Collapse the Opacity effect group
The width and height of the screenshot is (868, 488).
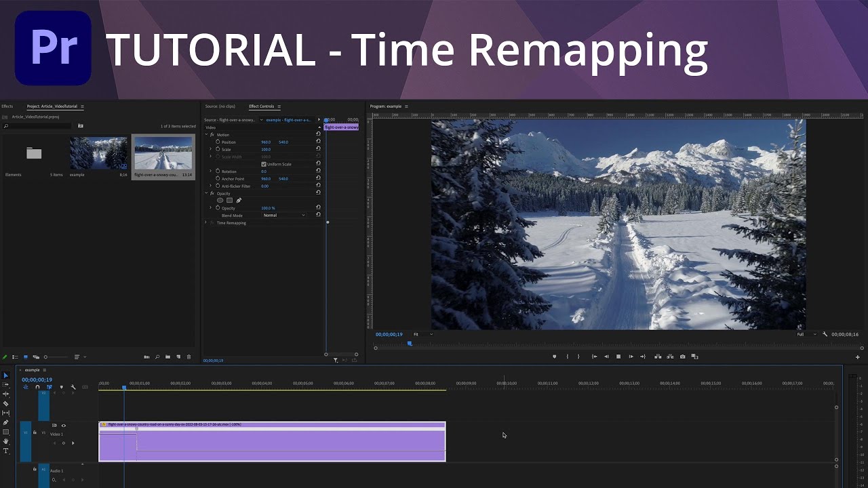click(206, 193)
